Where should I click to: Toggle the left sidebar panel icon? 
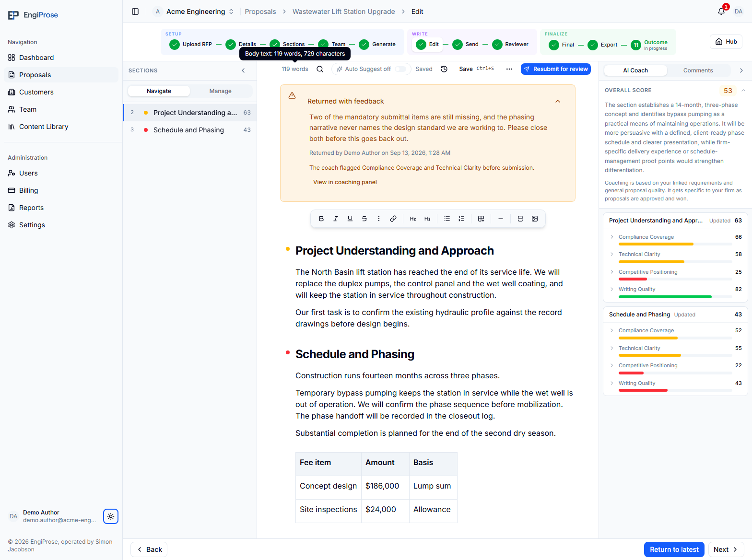click(135, 12)
